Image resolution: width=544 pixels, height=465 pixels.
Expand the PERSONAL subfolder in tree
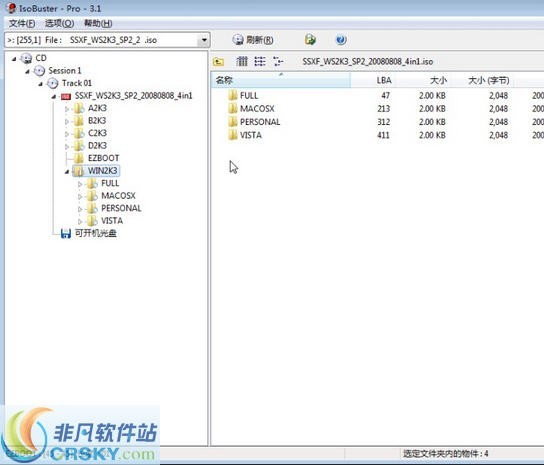80,209
